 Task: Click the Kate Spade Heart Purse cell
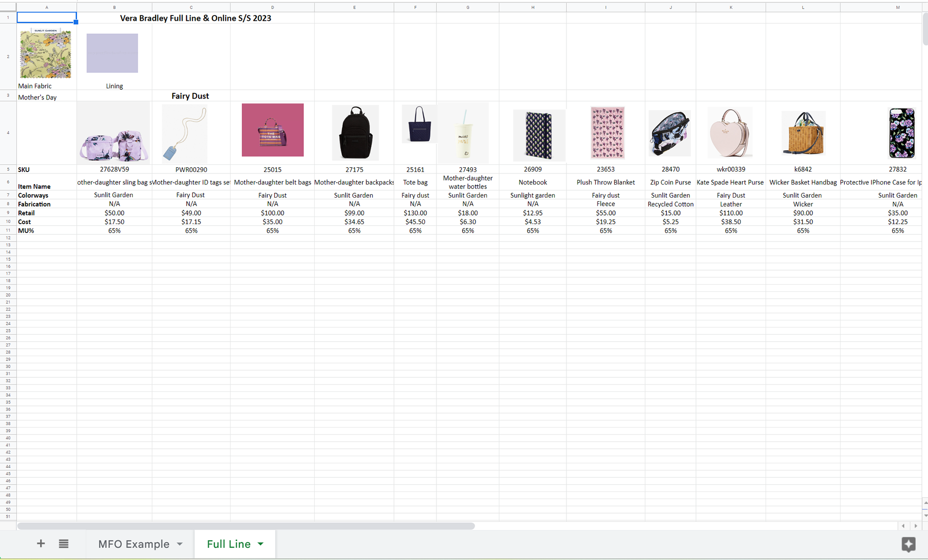coord(730,182)
